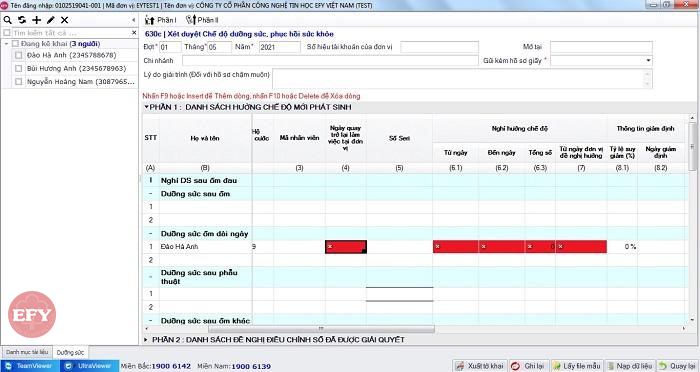Collapse Dưỡng sức sau ốm khác group row
700x372 pixels.
pos(150,321)
